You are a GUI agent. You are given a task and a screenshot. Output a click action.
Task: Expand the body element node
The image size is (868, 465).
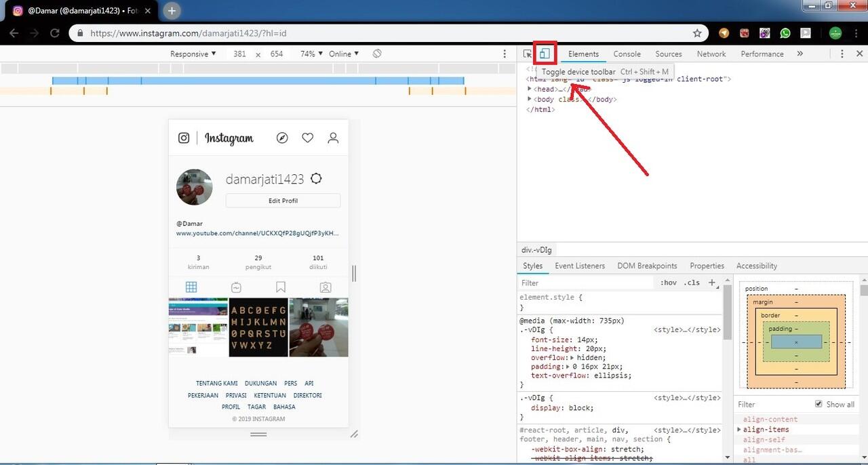click(530, 99)
